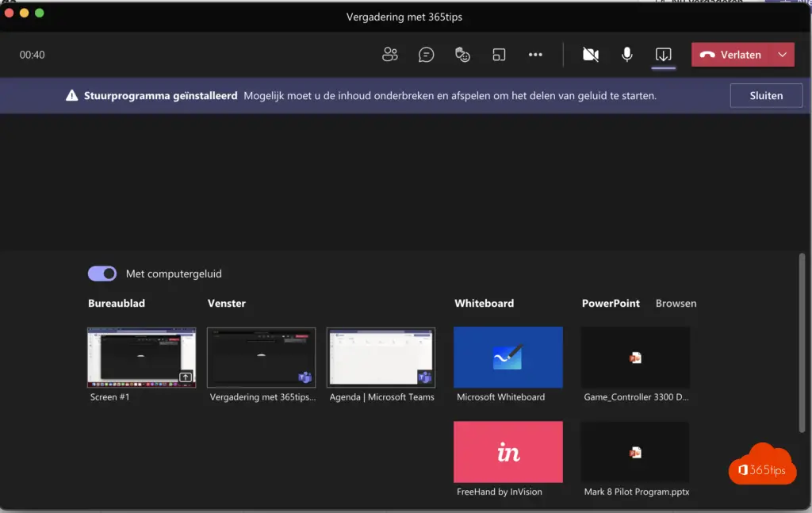Image resolution: width=812 pixels, height=513 pixels.
Task: Open the three-dot more actions menu
Action: coord(535,55)
